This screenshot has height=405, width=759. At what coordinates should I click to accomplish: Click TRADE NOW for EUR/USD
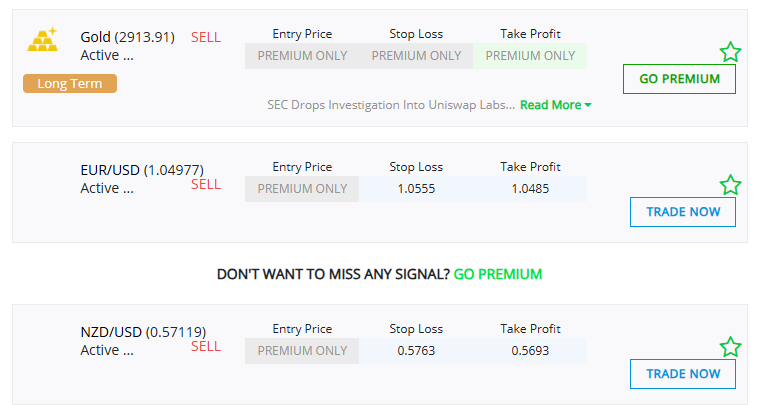click(x=683, y=212)
